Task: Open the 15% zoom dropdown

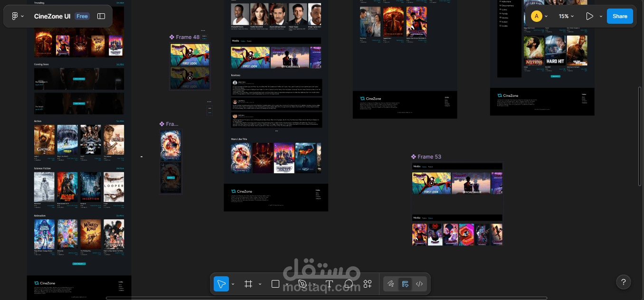Action: coord(566,16)
